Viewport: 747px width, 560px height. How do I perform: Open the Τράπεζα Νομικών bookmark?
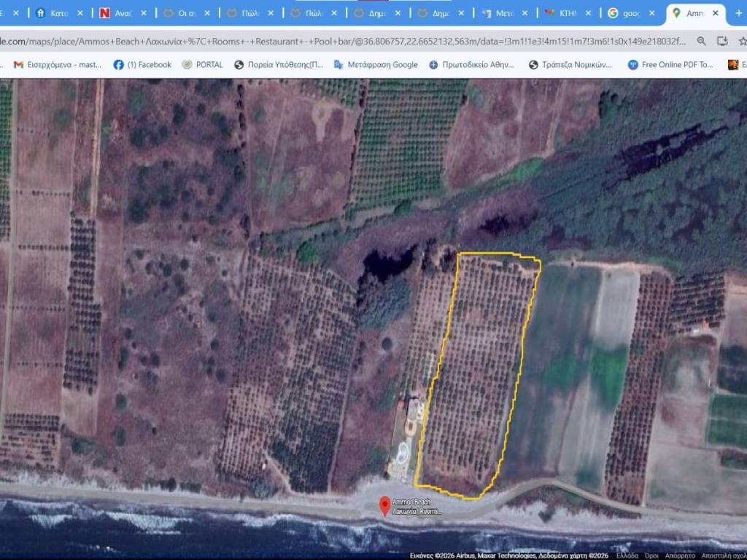[570, 65]
